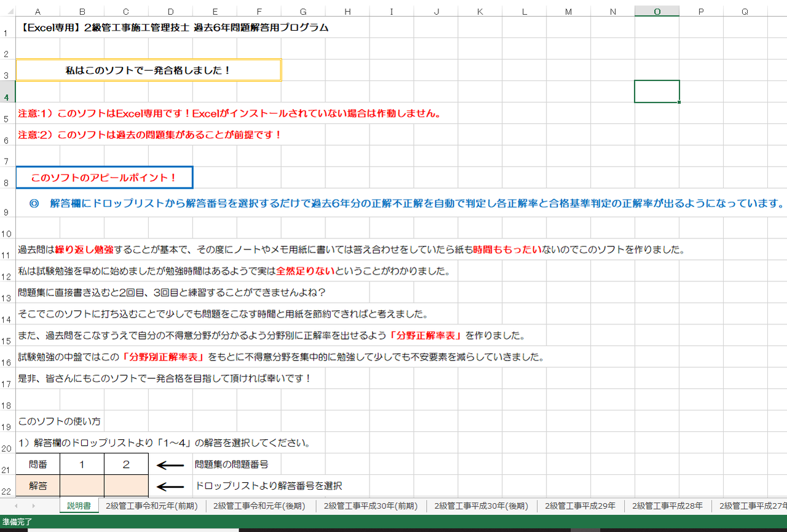
Task: Click the select-all corner of the worksheet
Action: tap(7, 10)
